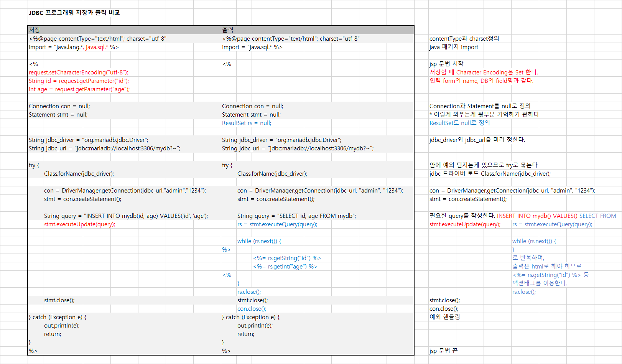Click 'stmt = con.createStatement();' in notes column
Image resolution: width=622 pixels, height=364 pixels.
point(468,199)
